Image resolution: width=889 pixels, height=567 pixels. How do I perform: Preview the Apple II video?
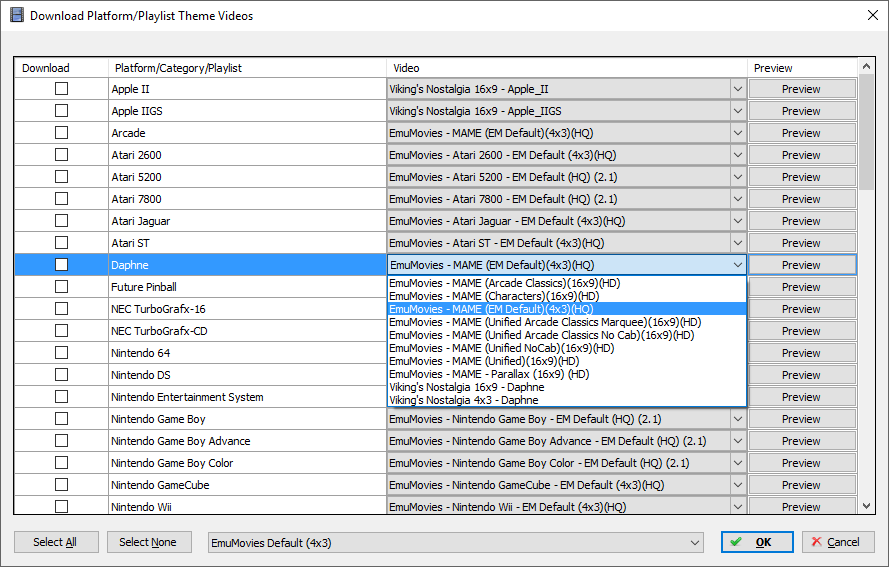[802, 89]
